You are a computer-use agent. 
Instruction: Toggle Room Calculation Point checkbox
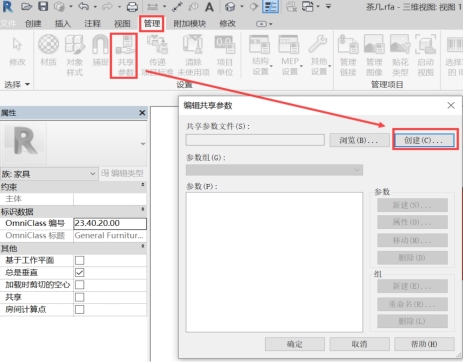point(80,309)
